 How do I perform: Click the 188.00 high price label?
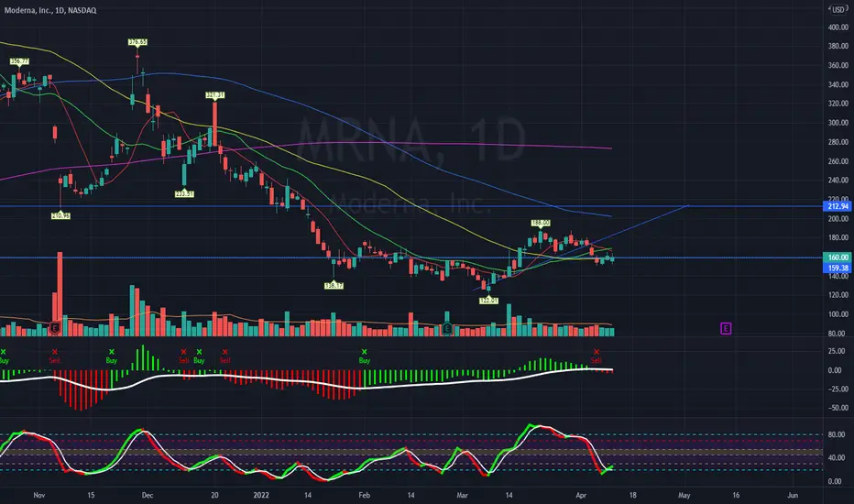[541, 223]
